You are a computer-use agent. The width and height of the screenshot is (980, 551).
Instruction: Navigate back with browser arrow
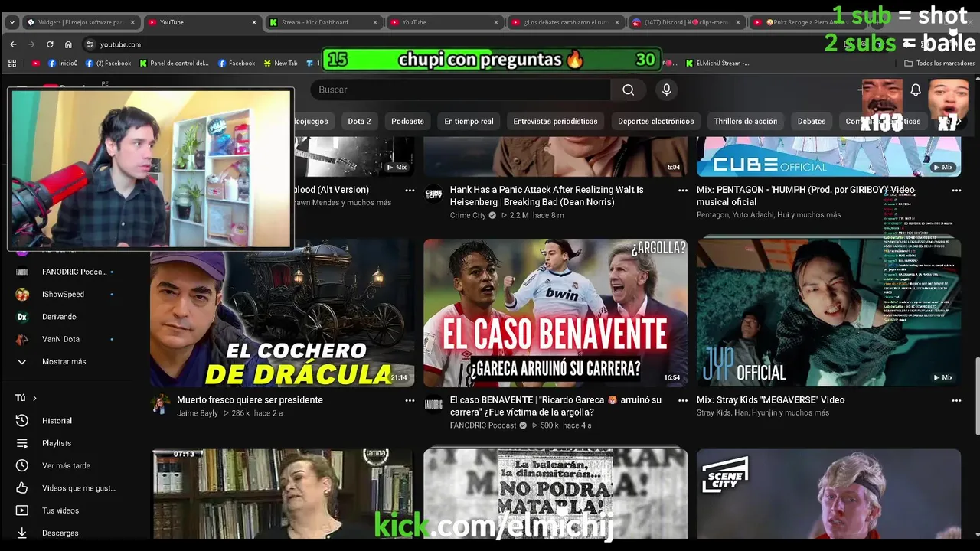coord(13,44)
